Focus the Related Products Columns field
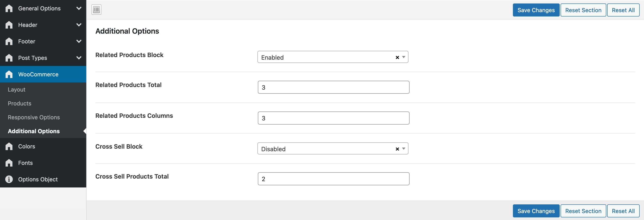The height and width of the screenshot is (220, 644). [333, 118]
